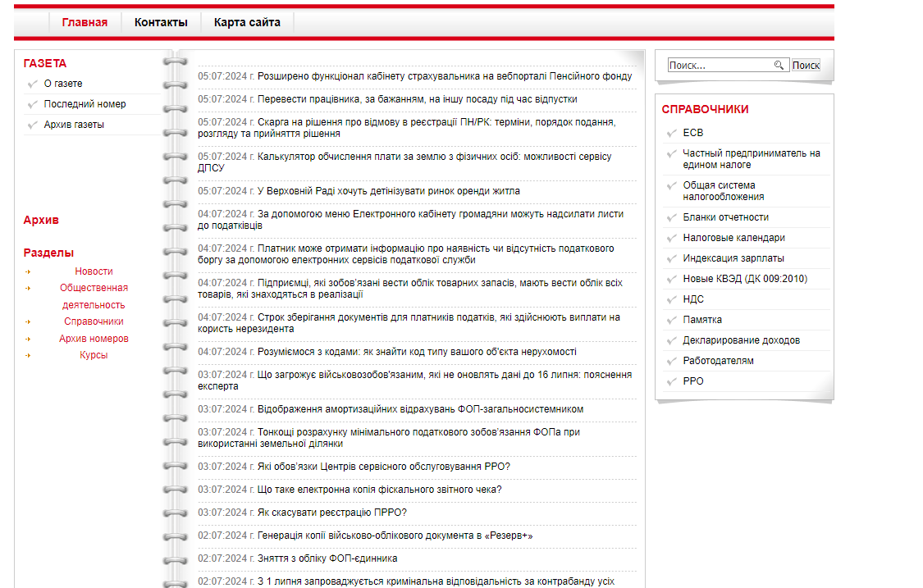Click checkmark icon beside ЕСВ
The image size is (923, 588).
[x=672, y=134]
